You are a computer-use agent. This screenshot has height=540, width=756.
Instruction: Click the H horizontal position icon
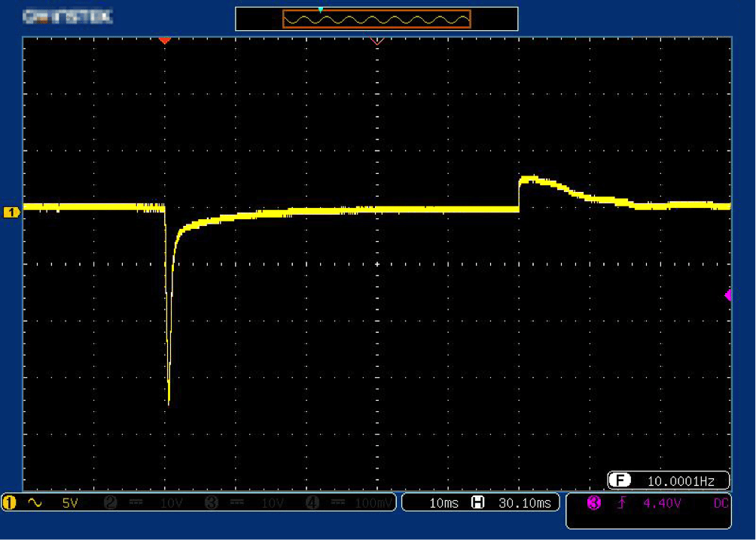pyautogui.click(x=477, y=503)
